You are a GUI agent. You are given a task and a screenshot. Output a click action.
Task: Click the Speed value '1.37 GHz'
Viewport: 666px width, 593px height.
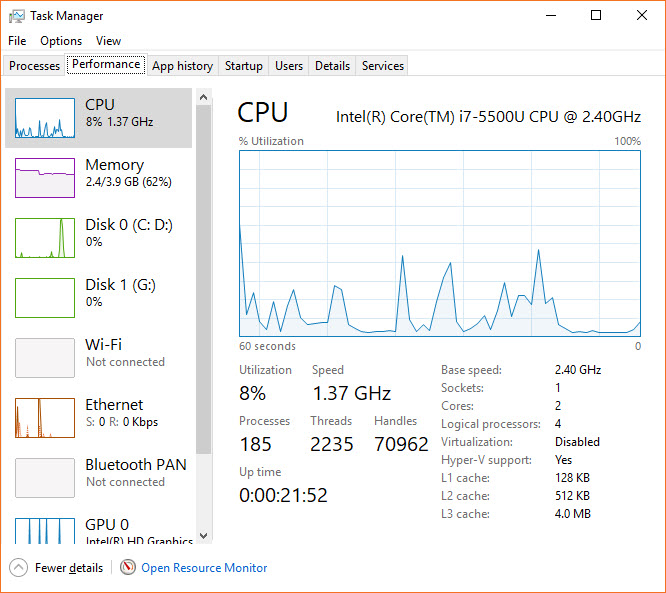click(352, 393)
